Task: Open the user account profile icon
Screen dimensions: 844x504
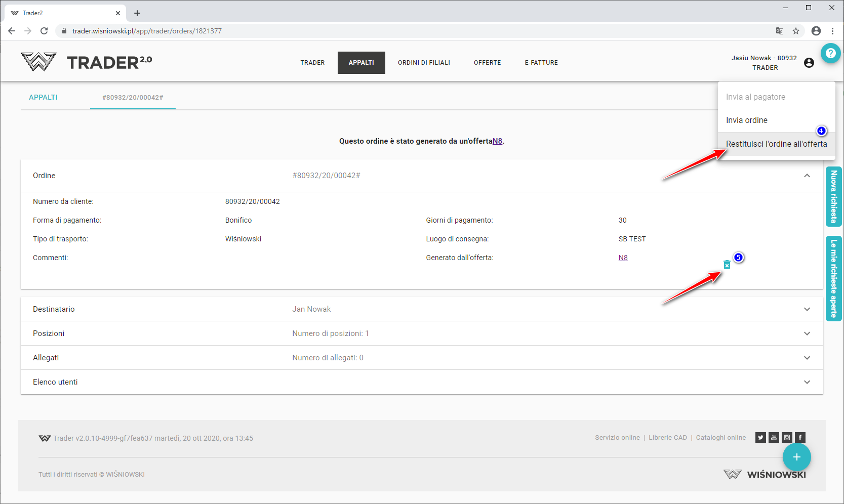Action: coord(809,63)
